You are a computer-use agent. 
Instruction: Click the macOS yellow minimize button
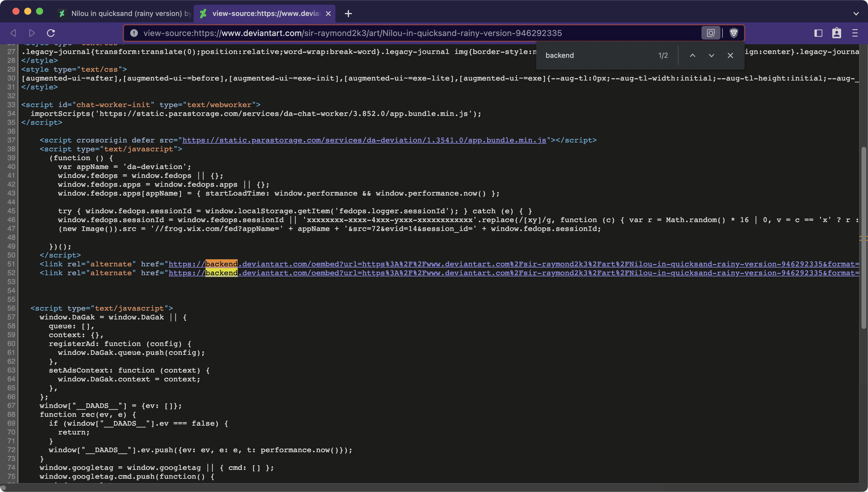[x=28, y=11]
